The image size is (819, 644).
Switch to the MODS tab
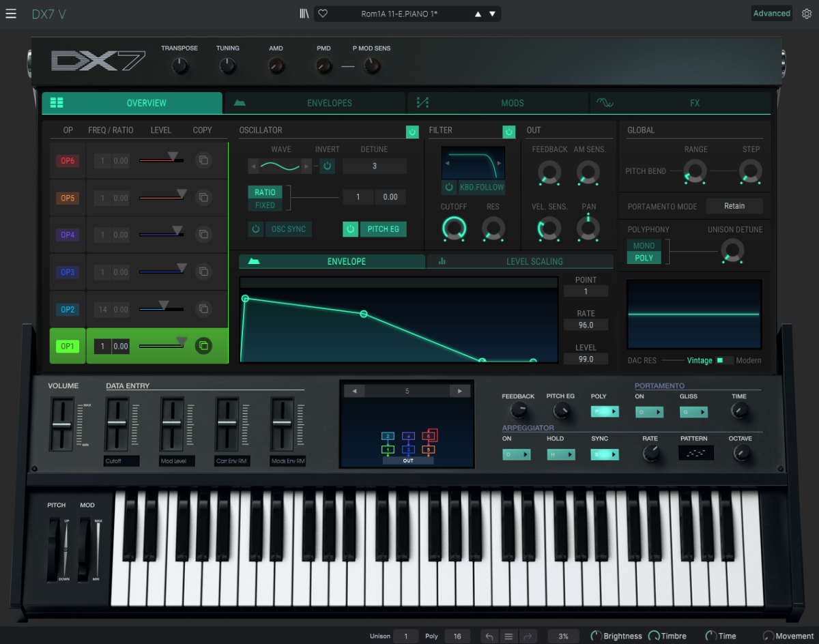[x=498, y=103]
